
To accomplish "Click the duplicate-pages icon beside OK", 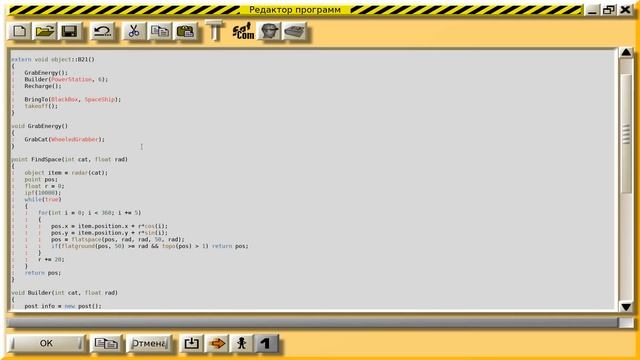I will coord(106,343).
